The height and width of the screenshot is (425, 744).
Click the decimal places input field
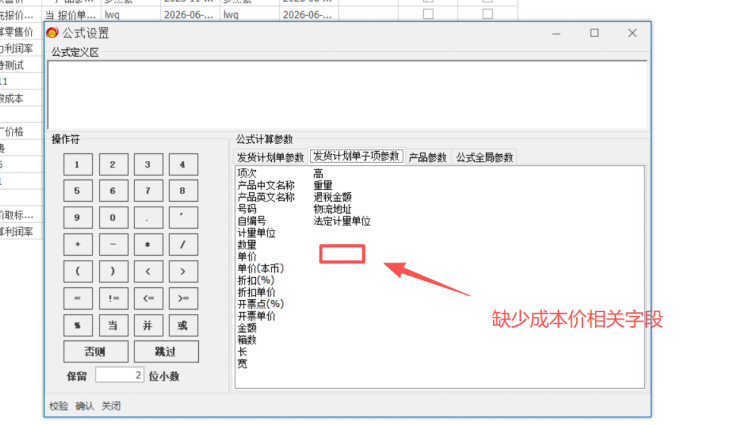(x=119, y=375)
